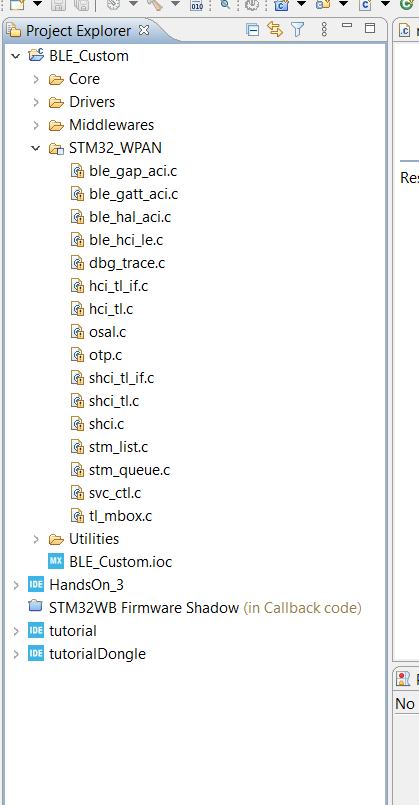Select the otp.c file icon
The width and height of the screenshot is (419, 805).
77,355
